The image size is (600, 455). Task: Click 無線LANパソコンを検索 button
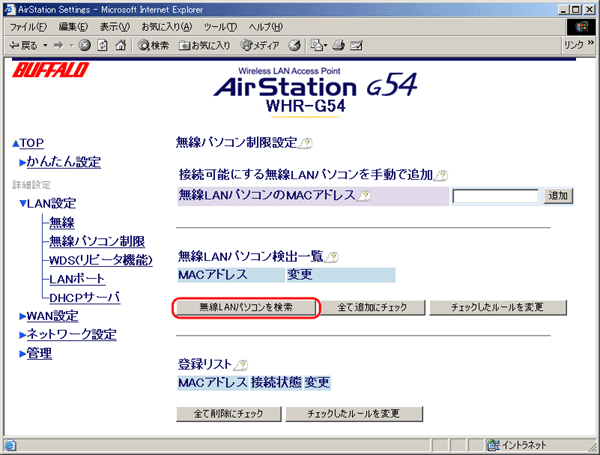pyautogui.click(x=246, y=307)
